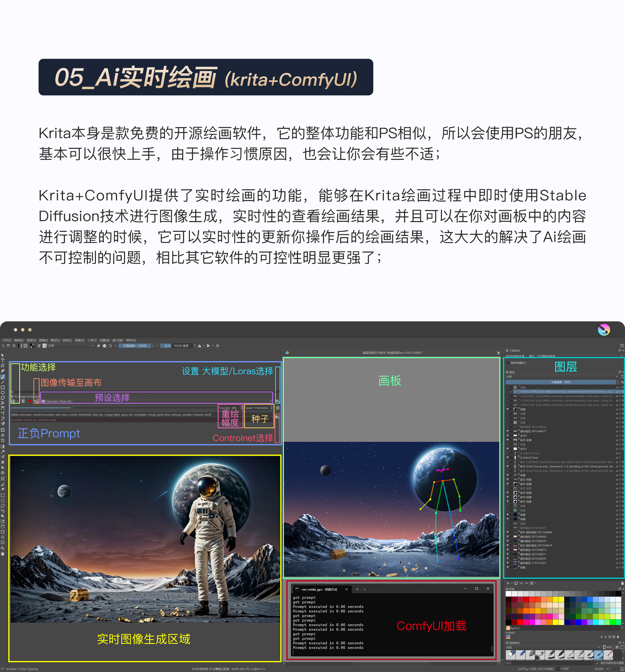Click the copy result to canvas icon
625x672 pixels.
[x=37, y=401]
